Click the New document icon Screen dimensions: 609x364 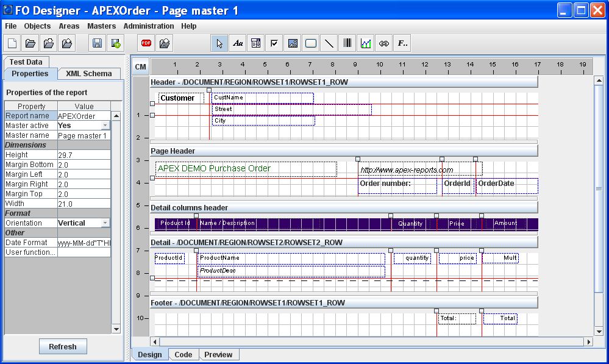pyautogui.click(x=12, y=43)
